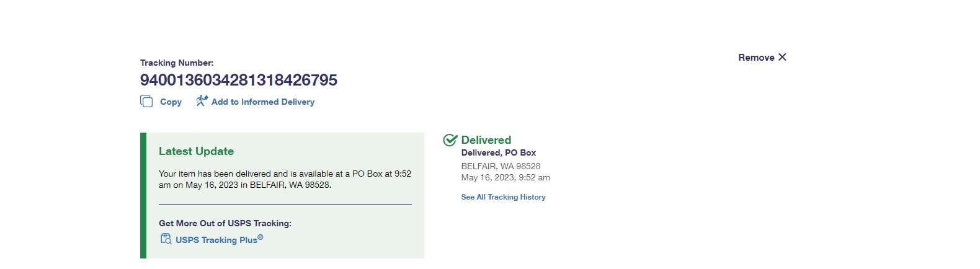Click the tracking number 9400136034281318426795

(239, 80)
